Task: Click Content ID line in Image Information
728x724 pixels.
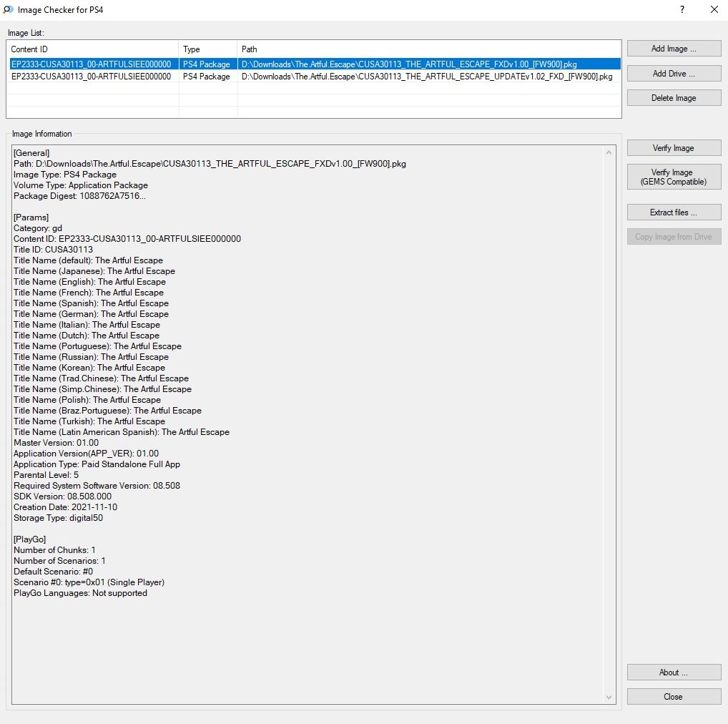Action: pyautogui.click(x=127, y=239)
